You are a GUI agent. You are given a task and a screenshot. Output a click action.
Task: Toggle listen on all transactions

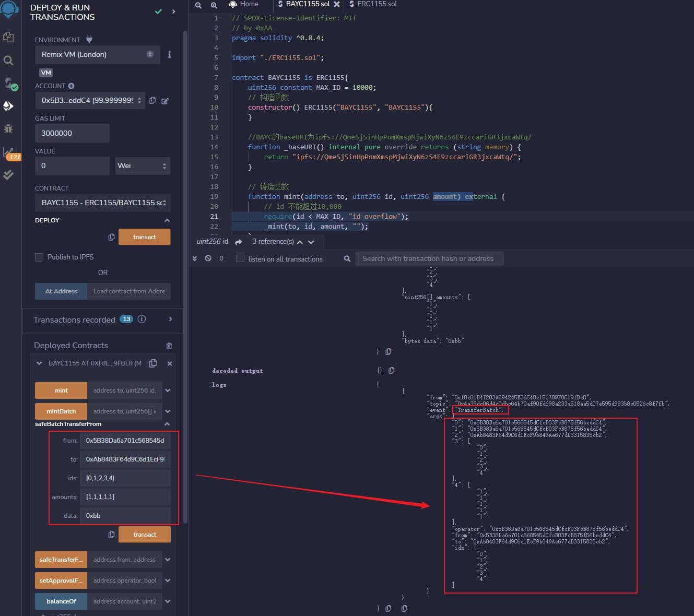click(x=240, y=258)
